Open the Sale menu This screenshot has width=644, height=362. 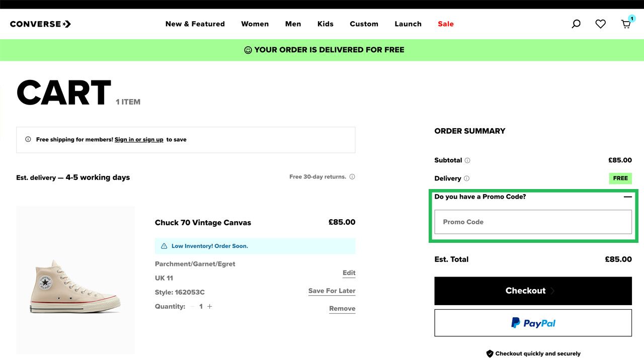(x=446, y=24)
